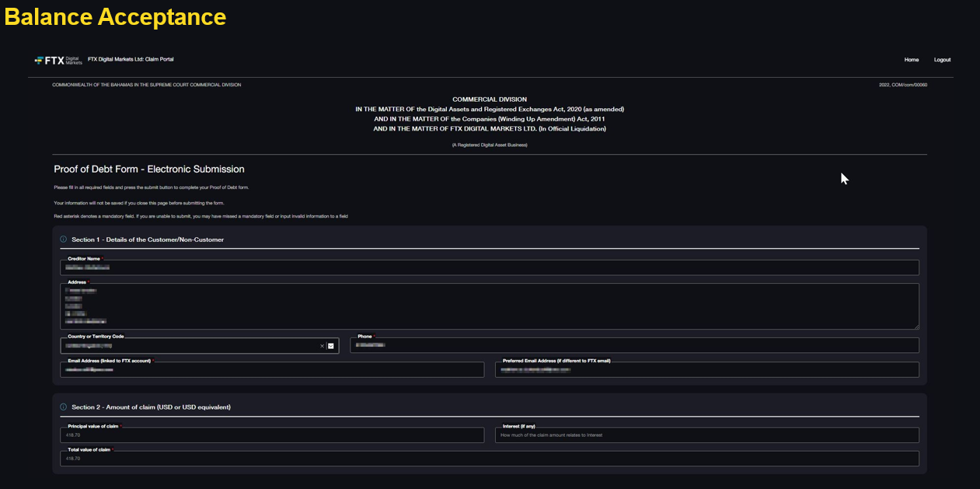Focus the Preferred Email Address field
Image resolution: width=980 pixels, height=489 pixels.
click(x=706, y=370)
